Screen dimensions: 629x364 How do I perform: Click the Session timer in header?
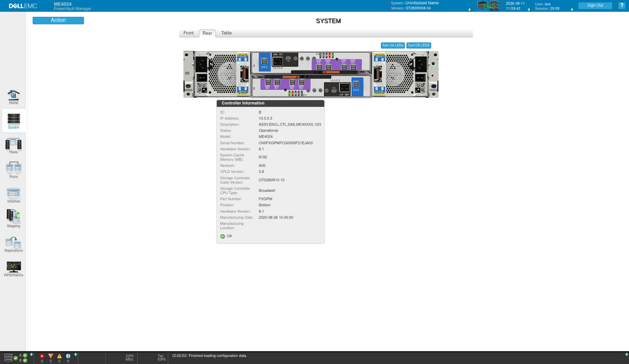(547, 8)
